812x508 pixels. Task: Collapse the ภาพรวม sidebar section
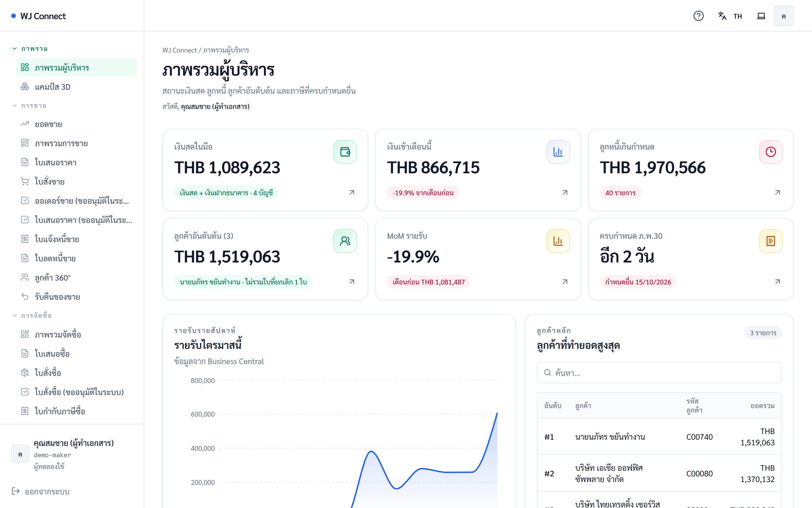pos(30,49)
